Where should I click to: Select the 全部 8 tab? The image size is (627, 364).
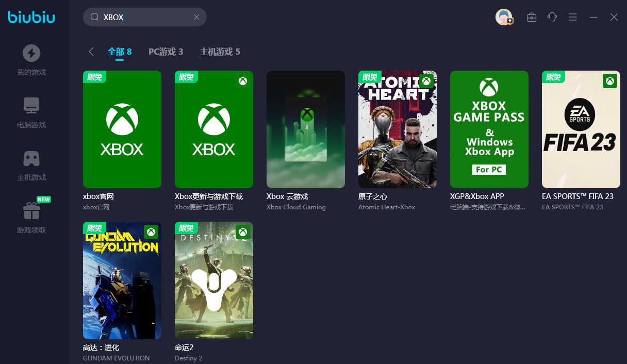(x=120, y=52)
